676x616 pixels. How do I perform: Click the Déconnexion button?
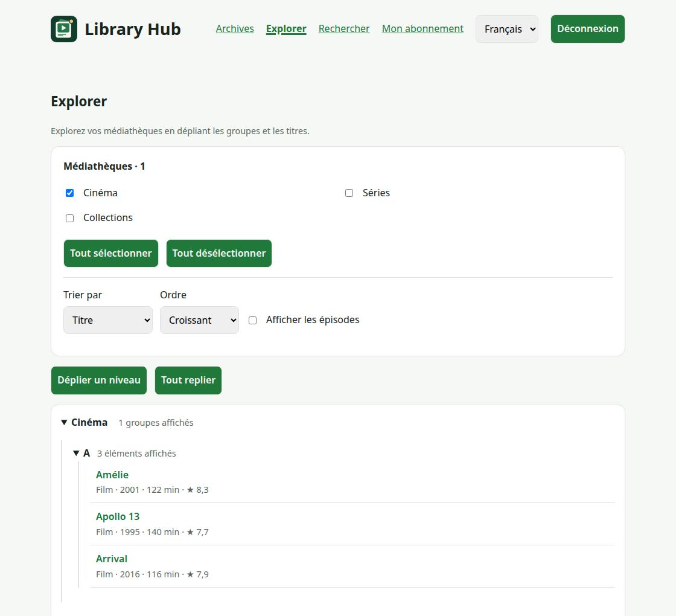588,29
